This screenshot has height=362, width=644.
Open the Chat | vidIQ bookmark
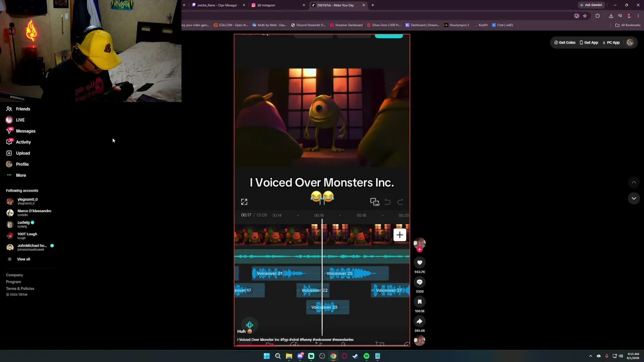pyautogui.click(x=503, y=25)
